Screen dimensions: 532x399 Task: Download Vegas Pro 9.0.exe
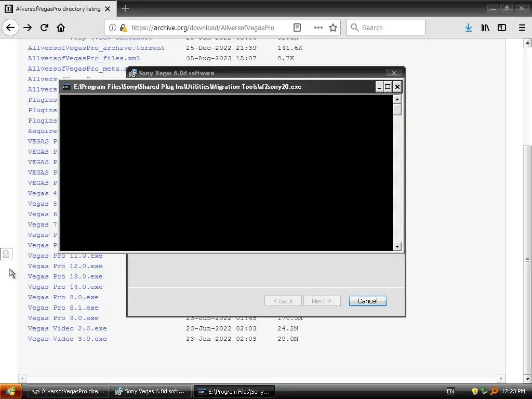click(x=63, y=318)
